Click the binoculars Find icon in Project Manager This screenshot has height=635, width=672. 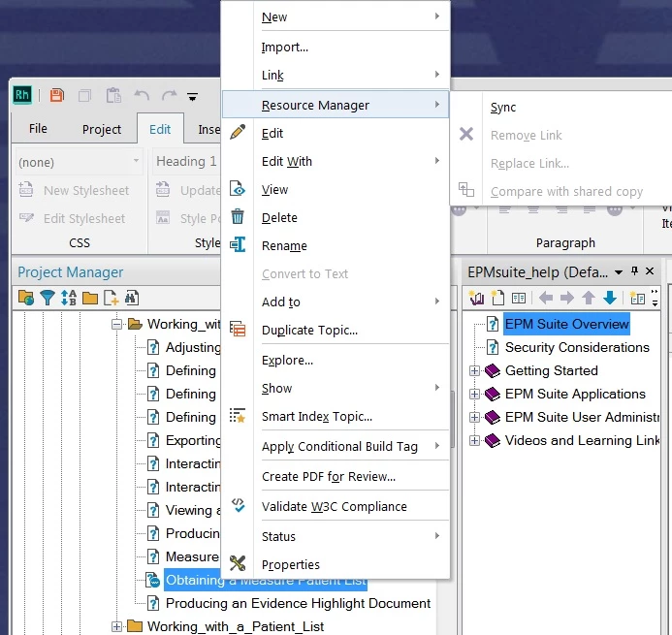(x=132, y=298)
